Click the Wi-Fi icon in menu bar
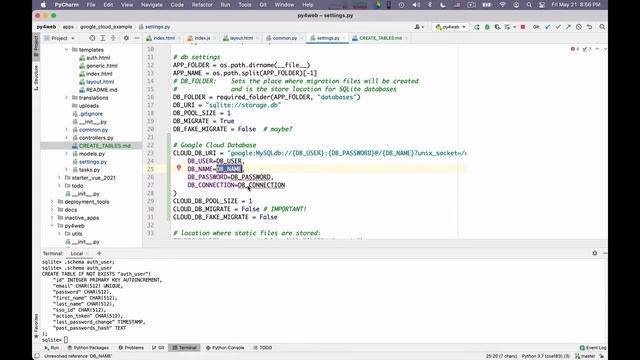The image size is (640, 360). 503,5
